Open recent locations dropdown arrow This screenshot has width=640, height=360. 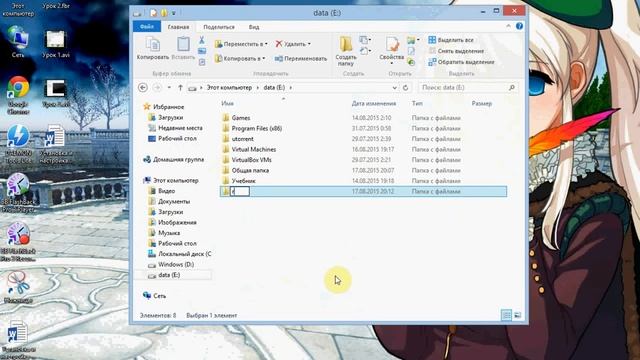click(169, 87)
